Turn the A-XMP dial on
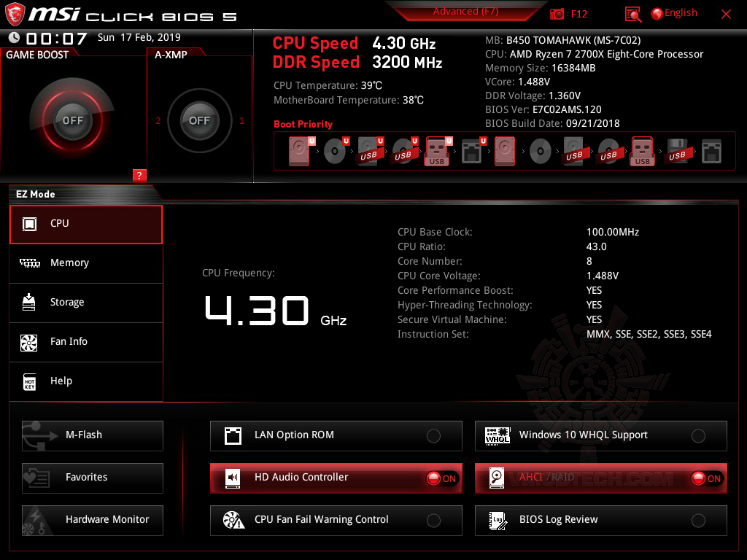The width and height of the screenshot is (747, 560). 199,120
